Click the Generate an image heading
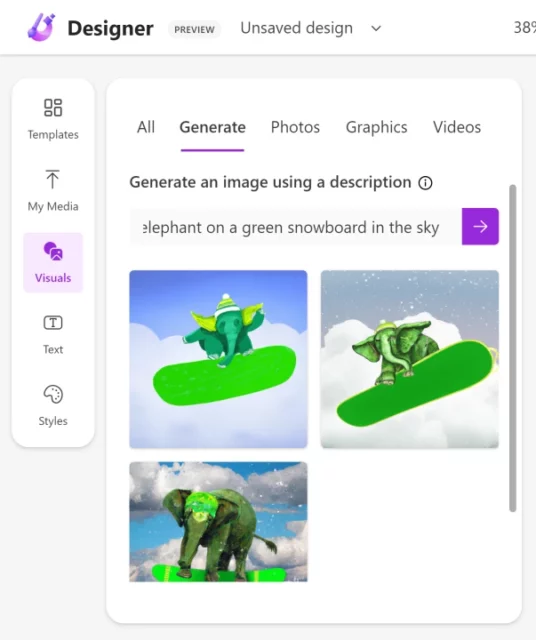 click(270, 182)
